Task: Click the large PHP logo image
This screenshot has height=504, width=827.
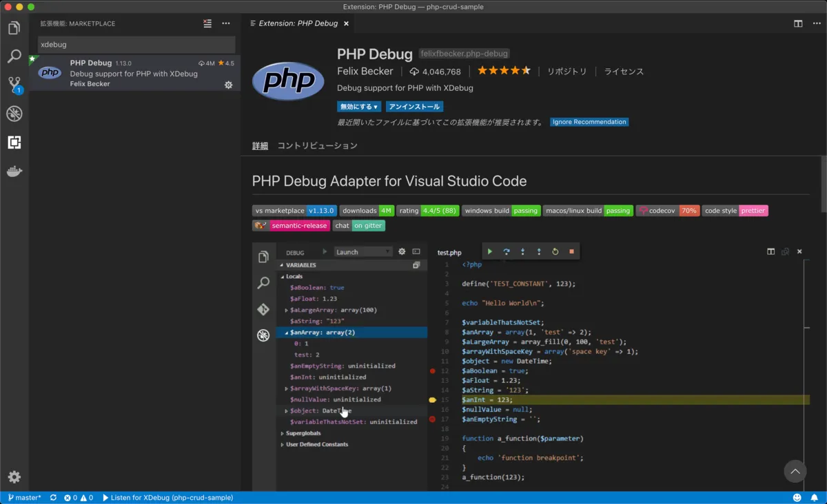Action: coord(288,81)
